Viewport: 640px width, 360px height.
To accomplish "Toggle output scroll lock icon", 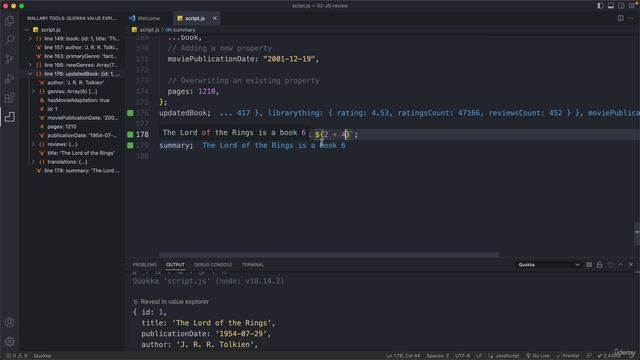I will 599,265.
